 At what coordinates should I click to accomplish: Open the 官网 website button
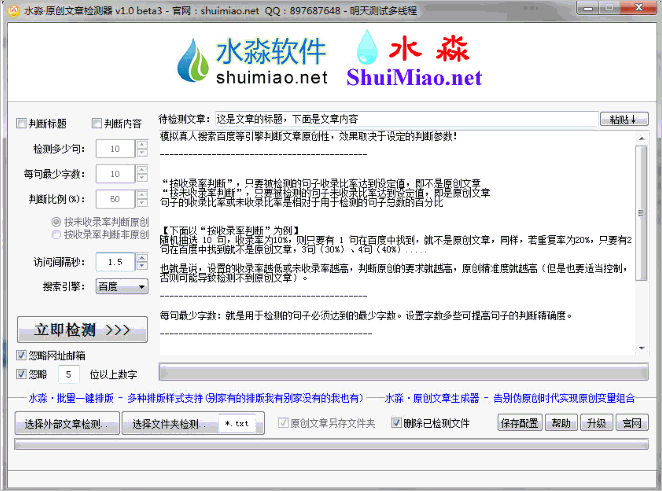point(632,423)
